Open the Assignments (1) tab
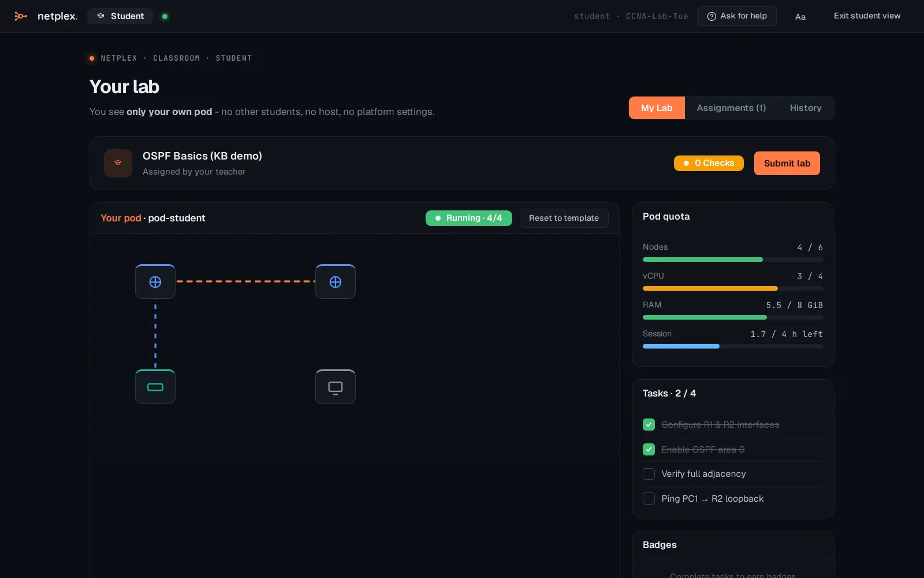The image size is (924, 578). [x=731, y=108]
